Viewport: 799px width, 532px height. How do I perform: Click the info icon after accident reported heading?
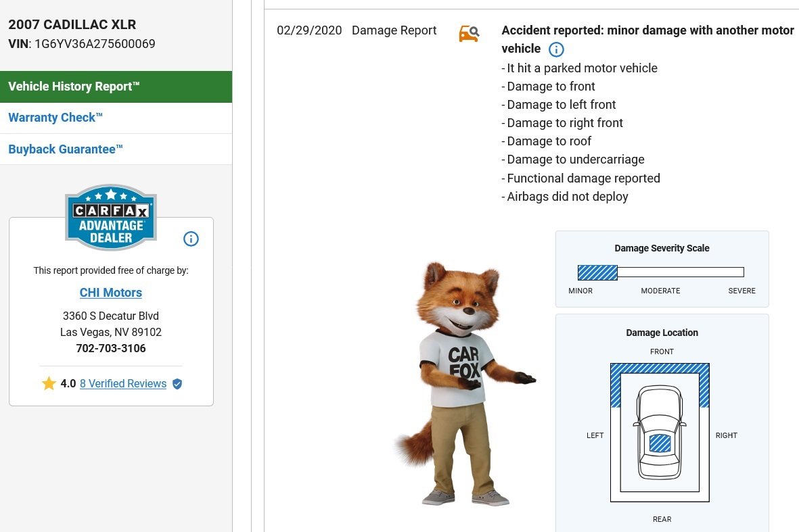tap(556, 49)
